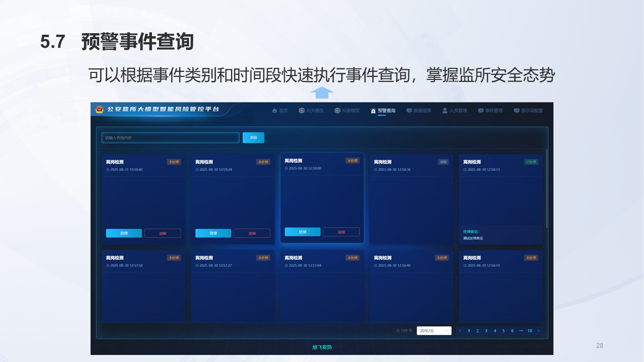Click 处理 on the 12:59:00 card
This screenshot has height=362, width=644.
[x=302, y=232]
